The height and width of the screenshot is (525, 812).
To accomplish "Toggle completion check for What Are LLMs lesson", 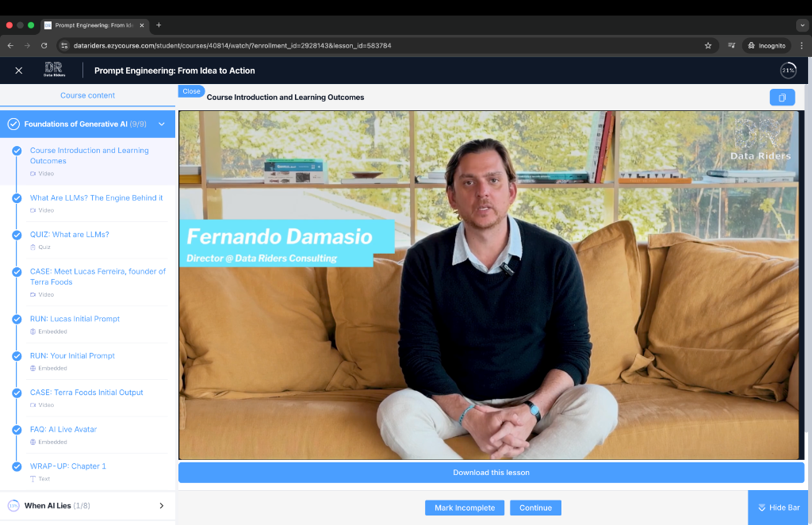I will coord(17,198).
